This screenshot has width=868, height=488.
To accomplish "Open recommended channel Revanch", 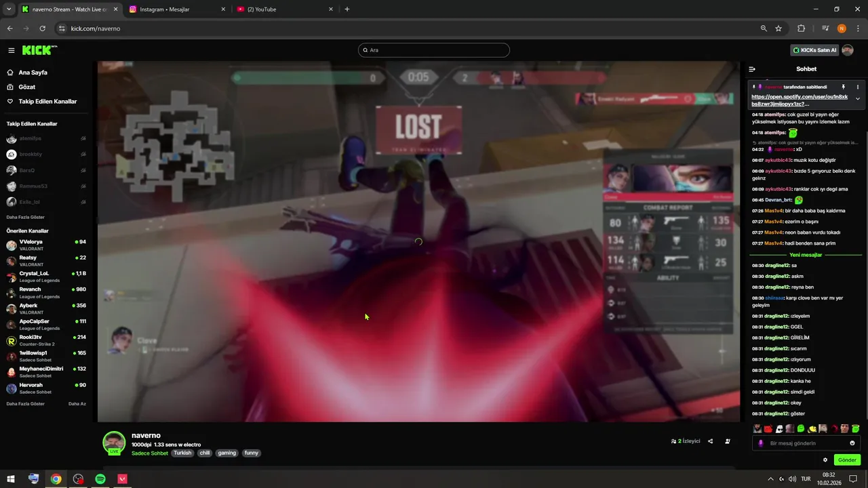I will (46, 293).
